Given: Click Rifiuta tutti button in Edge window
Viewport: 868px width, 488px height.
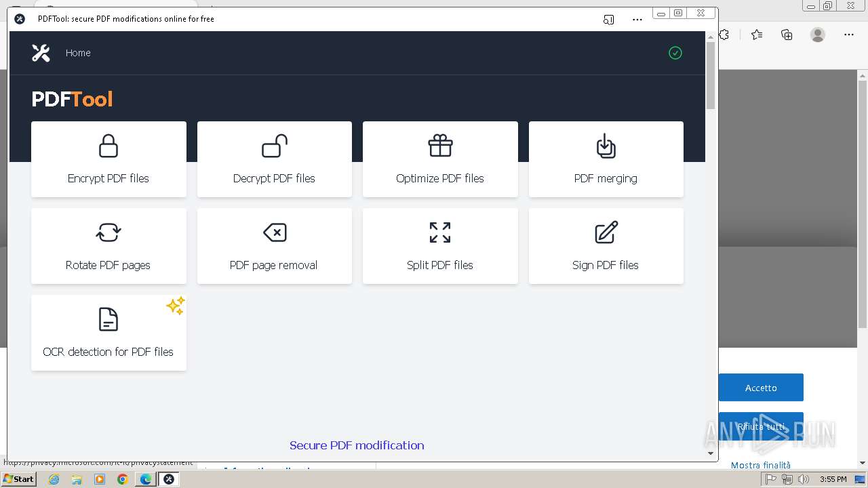Looking at the screenshot, I should tap(761, 426).
